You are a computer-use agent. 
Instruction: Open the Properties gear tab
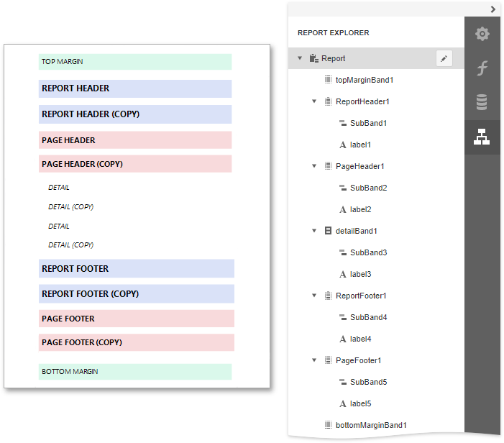pos(482,34)
